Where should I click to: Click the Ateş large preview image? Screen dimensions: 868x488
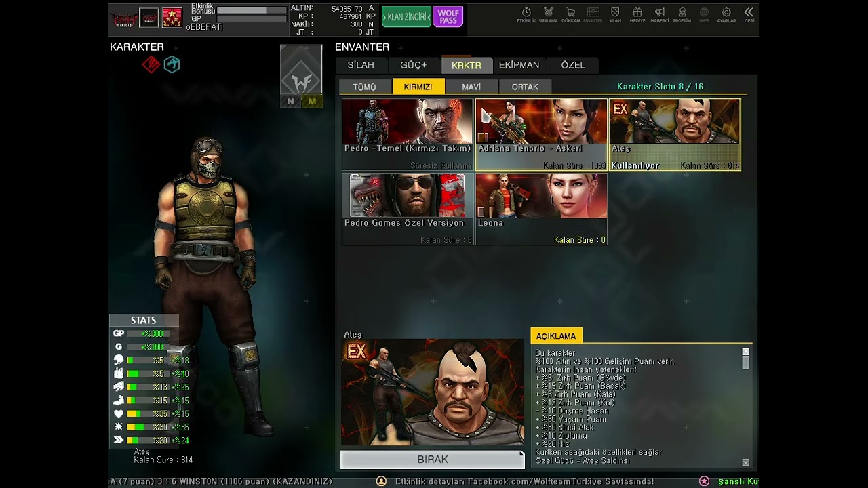coord(433,393)
